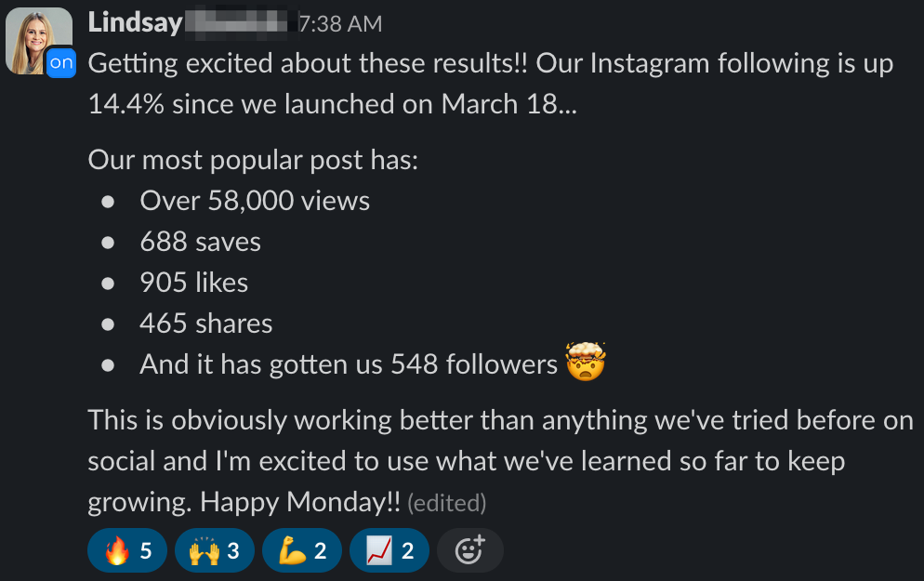Toggle the raised hands reaction

pyautogui.click(x=215, y=550)
